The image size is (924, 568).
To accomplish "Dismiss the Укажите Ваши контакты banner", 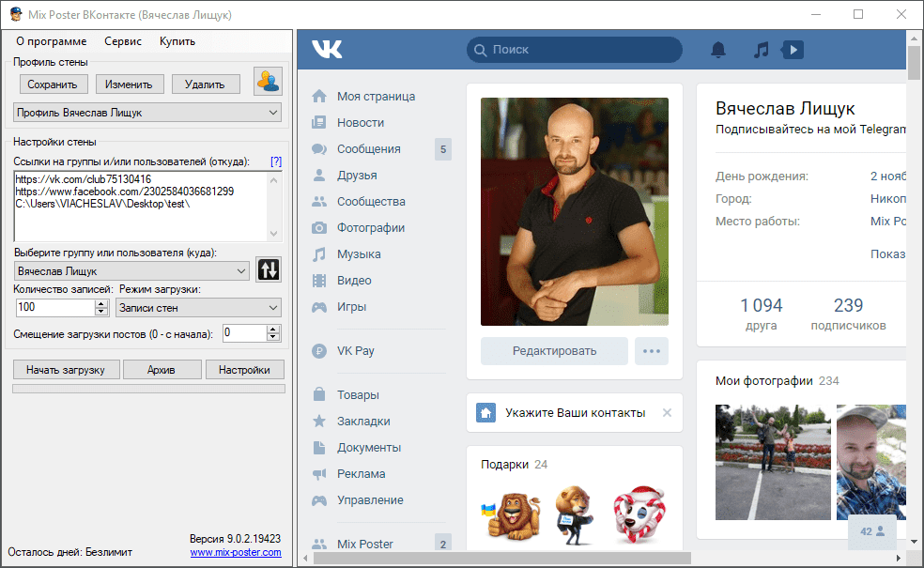I will click(667, 413).
